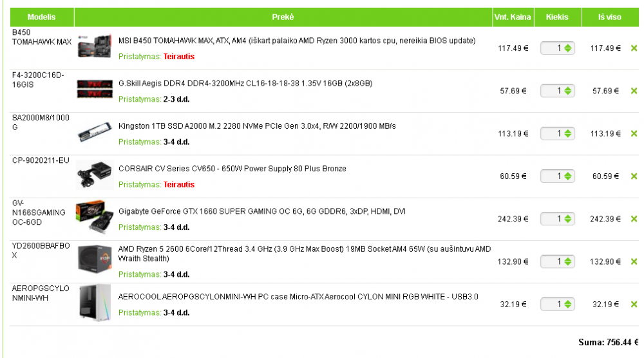Remove Kingston 1TB SSD A2000 from cart
Image resolution: width=644 pixels, height=358 pixels.
coord(634,134)
